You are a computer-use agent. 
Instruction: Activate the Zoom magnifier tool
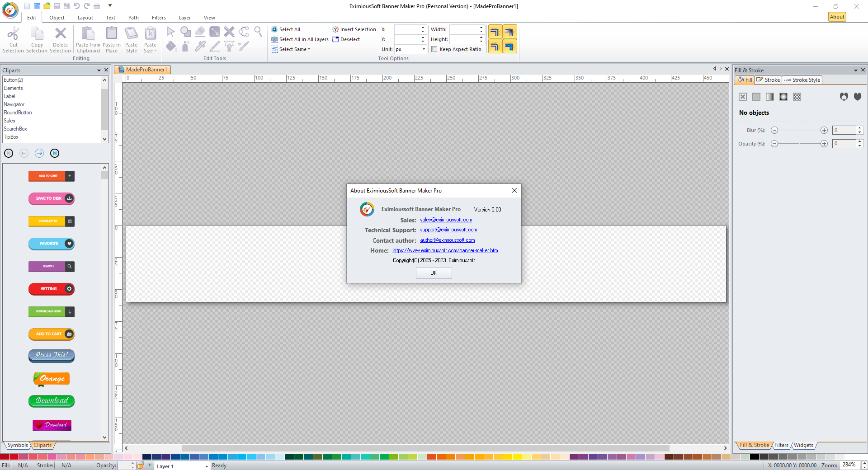[258, 32]
